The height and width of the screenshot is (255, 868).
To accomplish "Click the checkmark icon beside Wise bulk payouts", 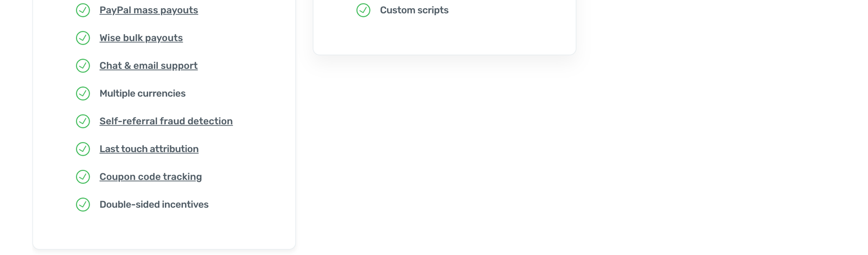I will tap(83, 38).
